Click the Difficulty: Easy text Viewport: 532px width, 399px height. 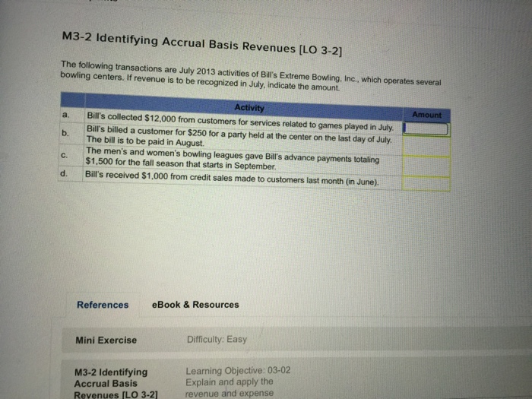217,339
